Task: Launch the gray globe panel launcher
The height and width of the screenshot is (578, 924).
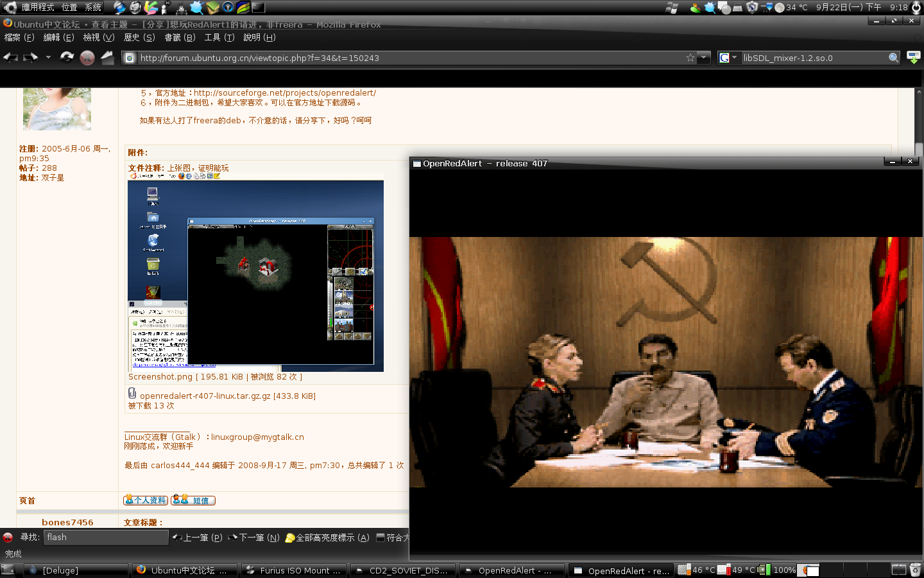Action: 135,8
